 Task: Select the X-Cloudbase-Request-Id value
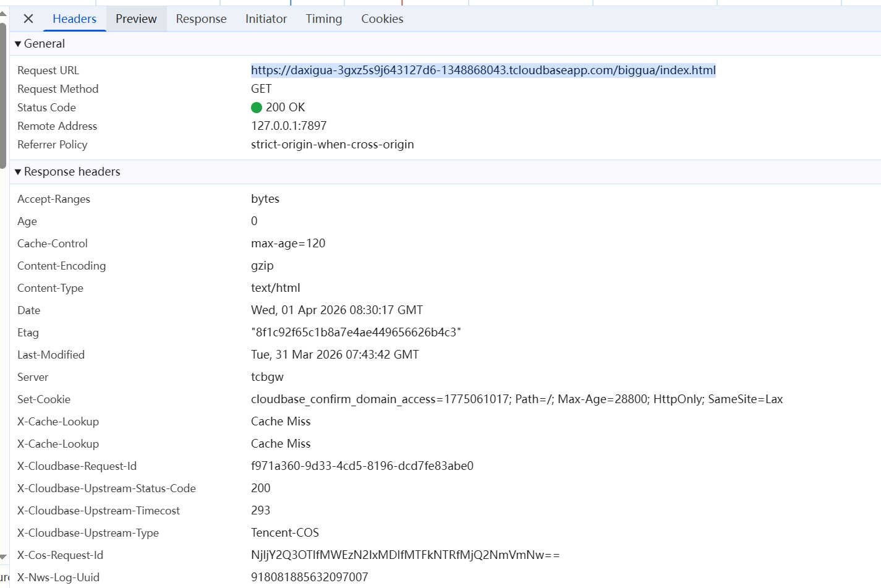click(x=362, y=466)
